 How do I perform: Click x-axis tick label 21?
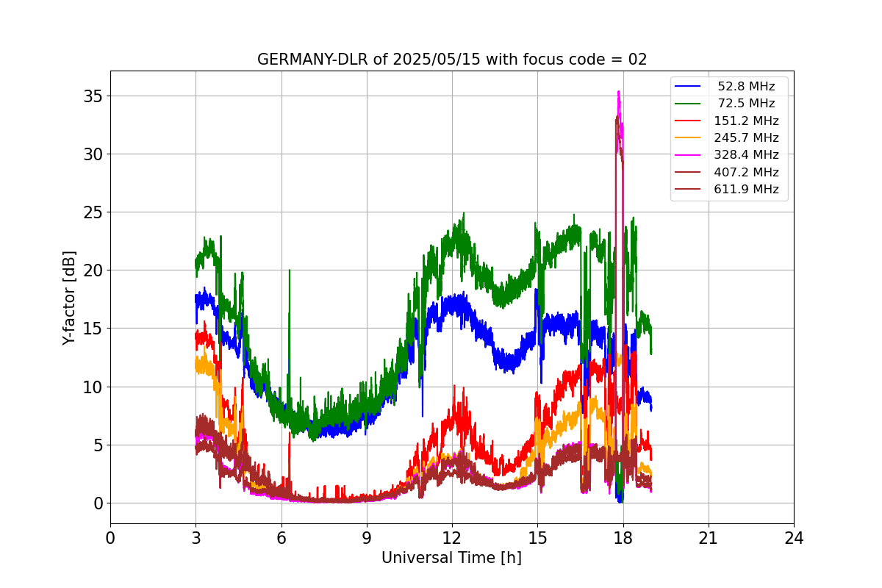pyautogui.click(x=709, y=538)
